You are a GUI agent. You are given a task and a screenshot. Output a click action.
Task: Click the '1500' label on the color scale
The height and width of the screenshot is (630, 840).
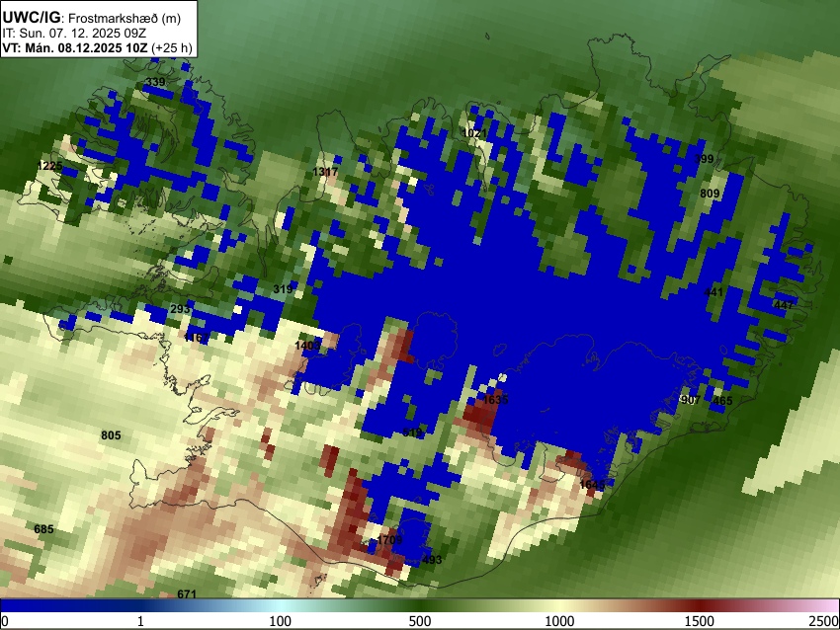tap(700, 621)
